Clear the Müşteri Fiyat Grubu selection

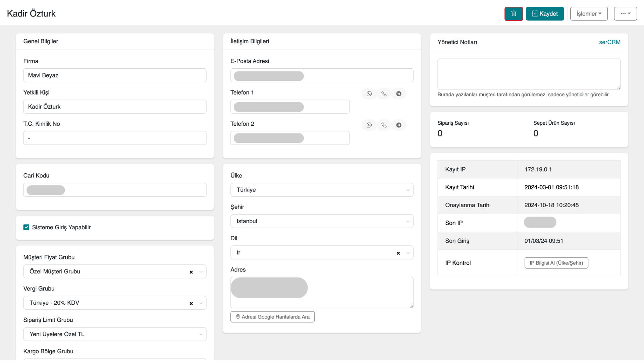[191, 272]
